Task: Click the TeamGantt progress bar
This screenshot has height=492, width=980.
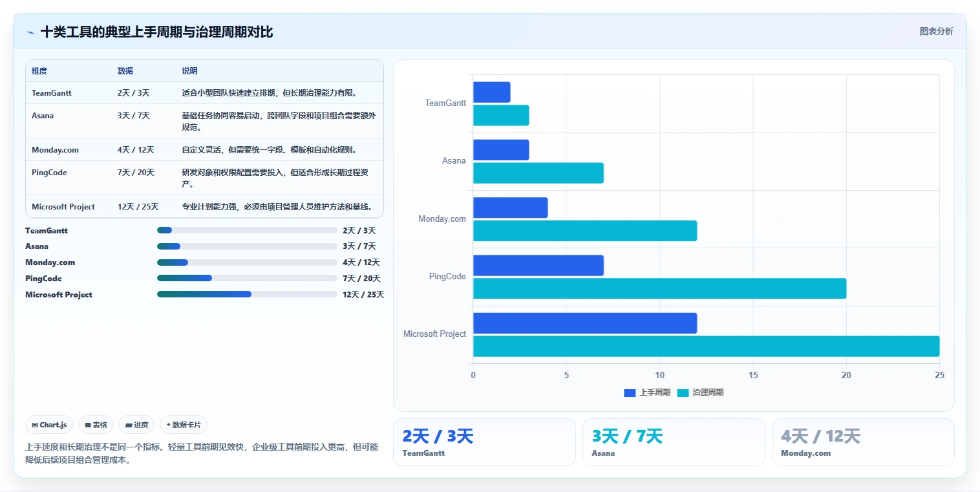Action: [247, 230]
